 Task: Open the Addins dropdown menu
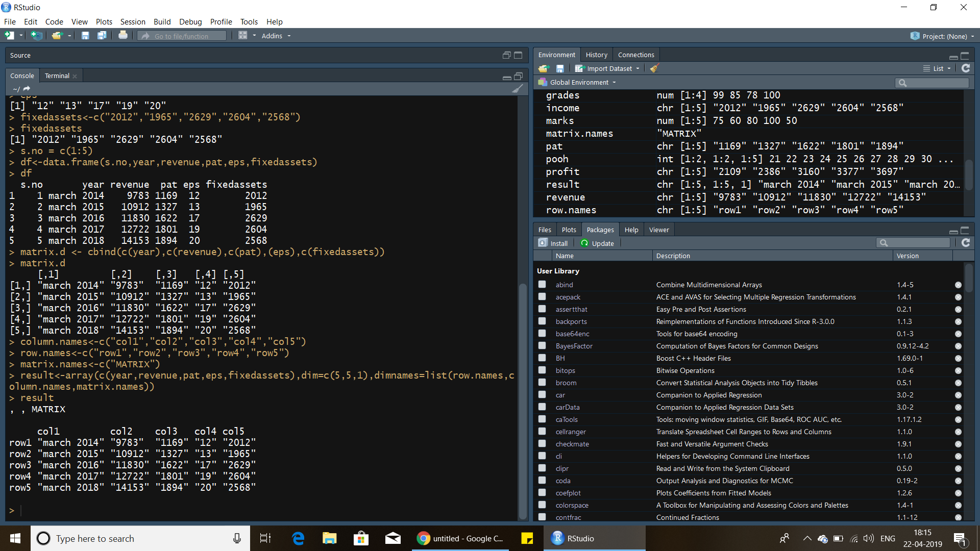click(276, 36)
